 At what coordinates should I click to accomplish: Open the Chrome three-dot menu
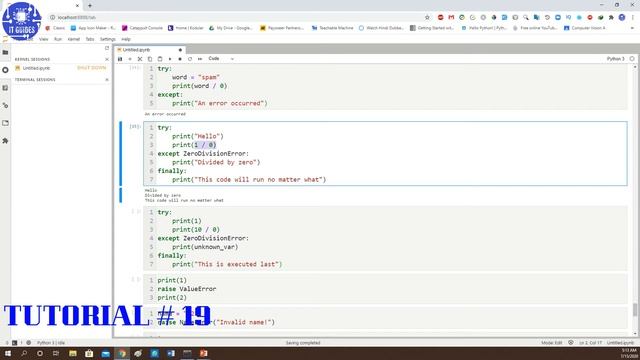(x=633, y=18)
